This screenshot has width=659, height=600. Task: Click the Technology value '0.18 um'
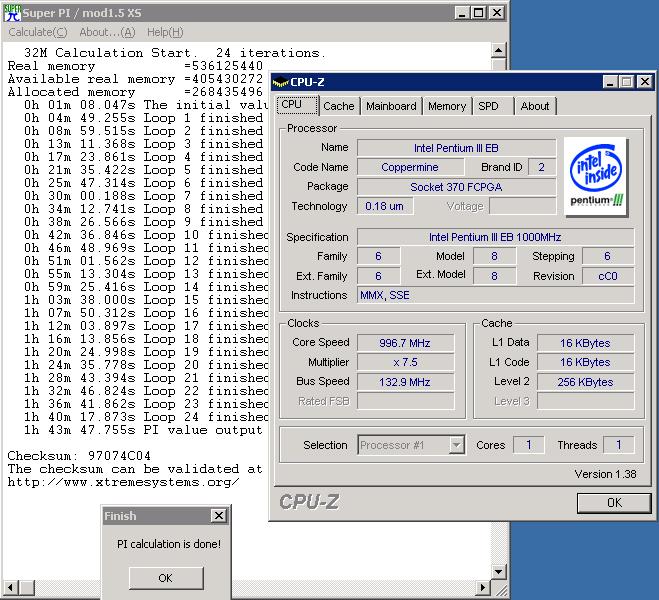click(385, 206)
